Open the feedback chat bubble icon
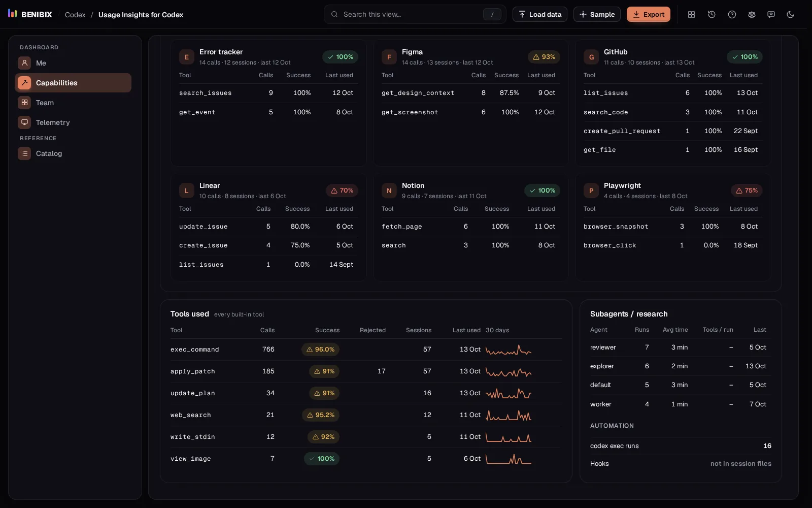This screenshot has width=812, height=508. pyautogui.click(x=771, y=14)
